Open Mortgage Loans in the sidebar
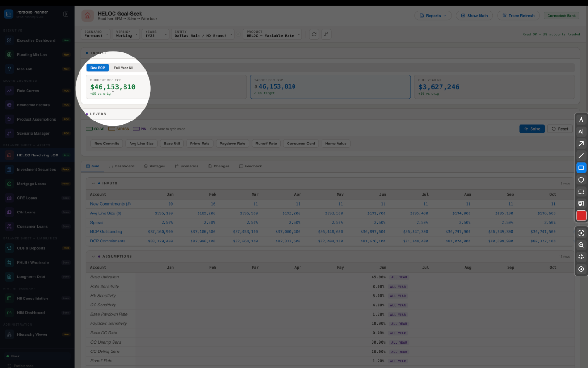This screenshot has width=588, height=368. tap(37, 184)
